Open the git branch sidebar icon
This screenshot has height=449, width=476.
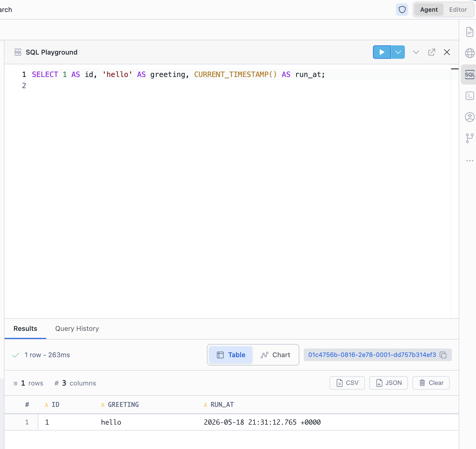click(470, 138)
